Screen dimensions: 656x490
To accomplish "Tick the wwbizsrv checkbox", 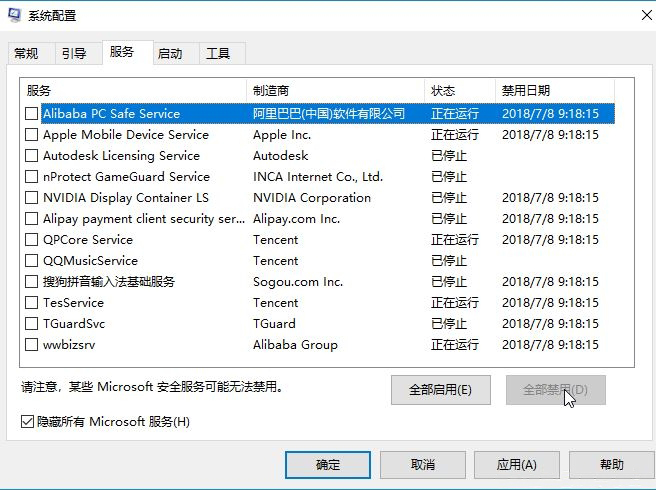I will coord(31,344).
